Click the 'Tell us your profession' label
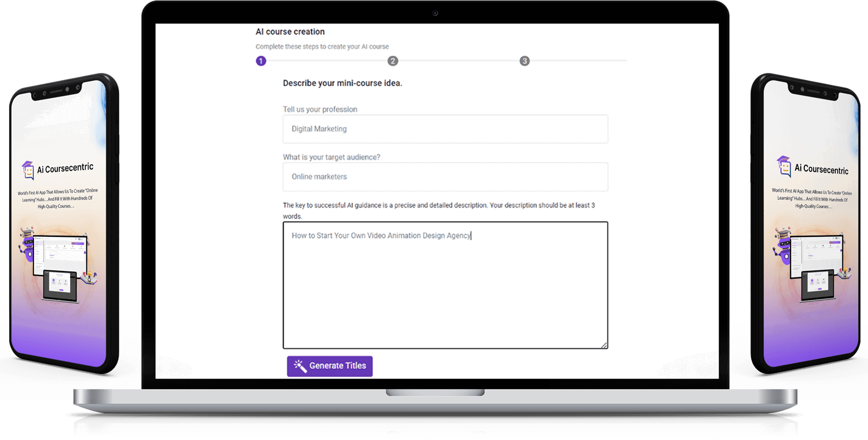Image resolution: width=868 pixels, height=440 pixels. (320, 109)
